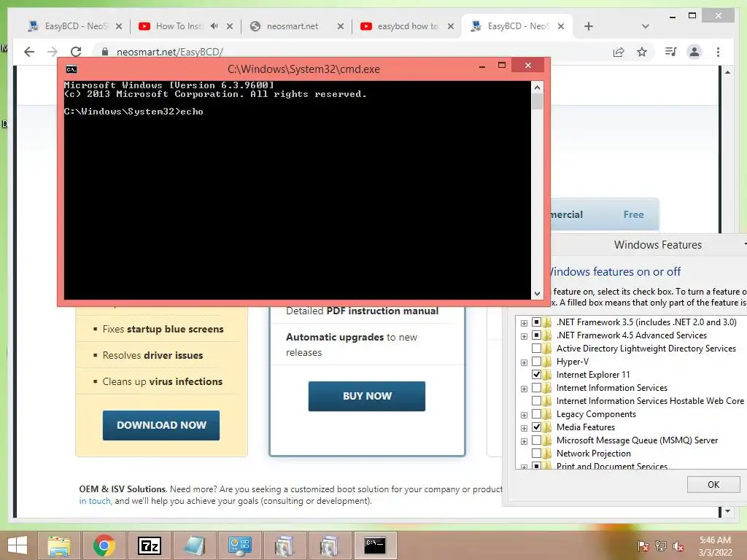
Task: Click the network tray icon
Action: 661,546
